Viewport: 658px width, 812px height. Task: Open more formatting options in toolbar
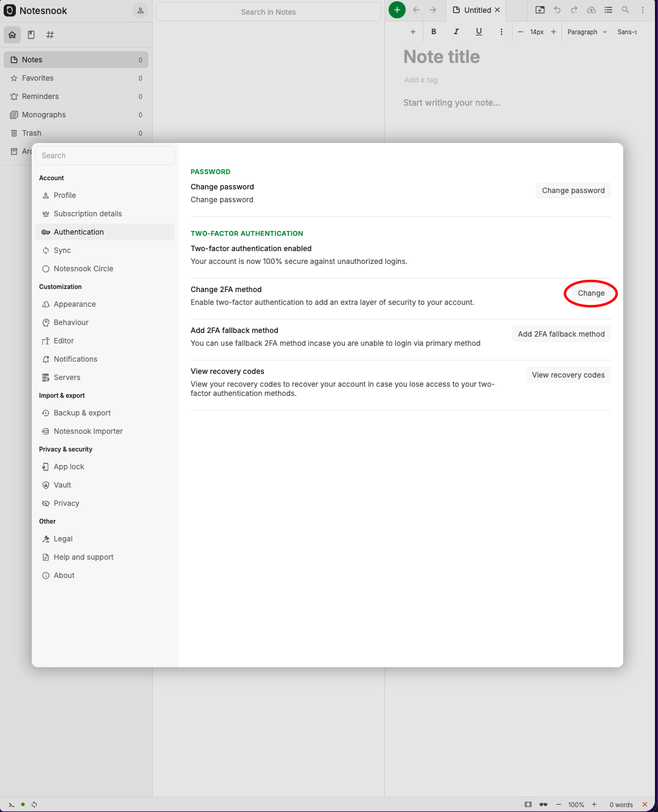502,32
